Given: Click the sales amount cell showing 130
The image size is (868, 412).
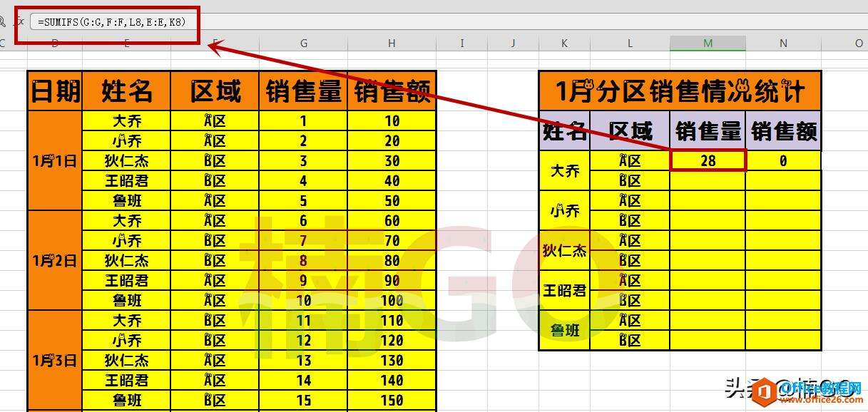Looking at the screenshot, I should point(392,360).
